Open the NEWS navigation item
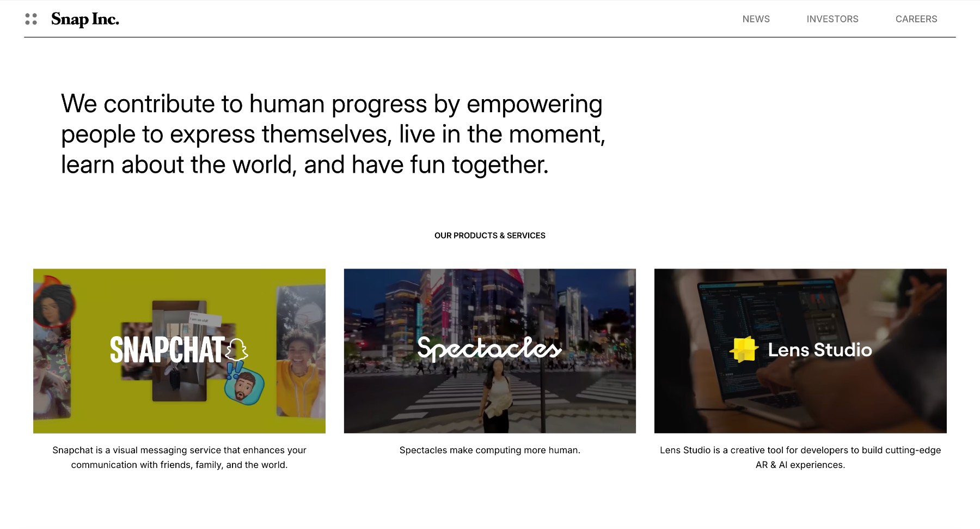 tap(756, 19)
